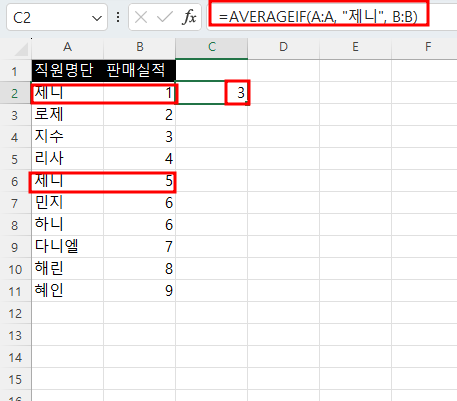Click the Cancel X icon in formula bar

(141, 17)
